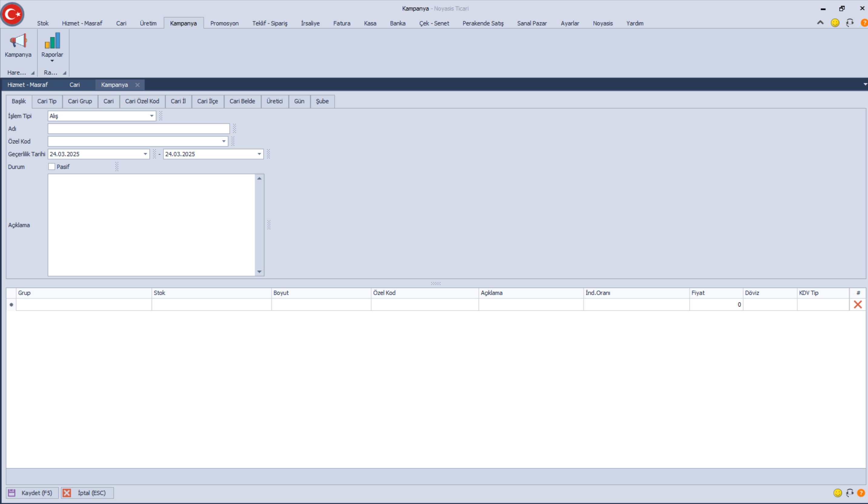868x504 pixels.
Task: Open the Özel Kod dropdown
Action: tap(224, 141)
